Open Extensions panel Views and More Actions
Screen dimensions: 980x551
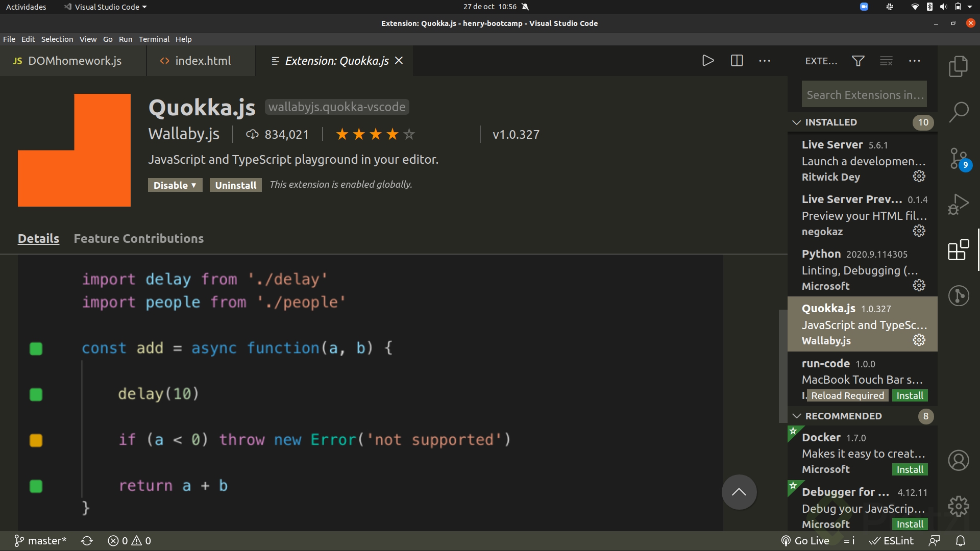(914, 61)
